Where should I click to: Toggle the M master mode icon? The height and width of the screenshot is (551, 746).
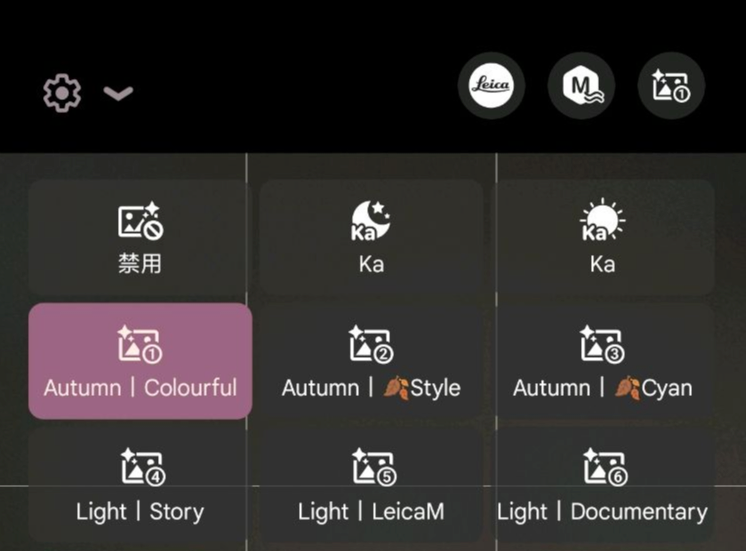581,86
